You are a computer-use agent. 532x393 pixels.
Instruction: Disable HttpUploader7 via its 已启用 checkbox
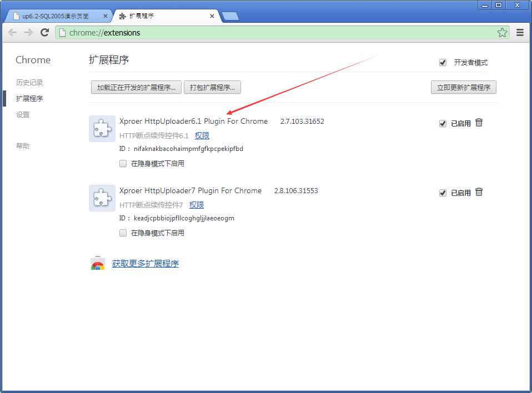click(x=443, y=193)
